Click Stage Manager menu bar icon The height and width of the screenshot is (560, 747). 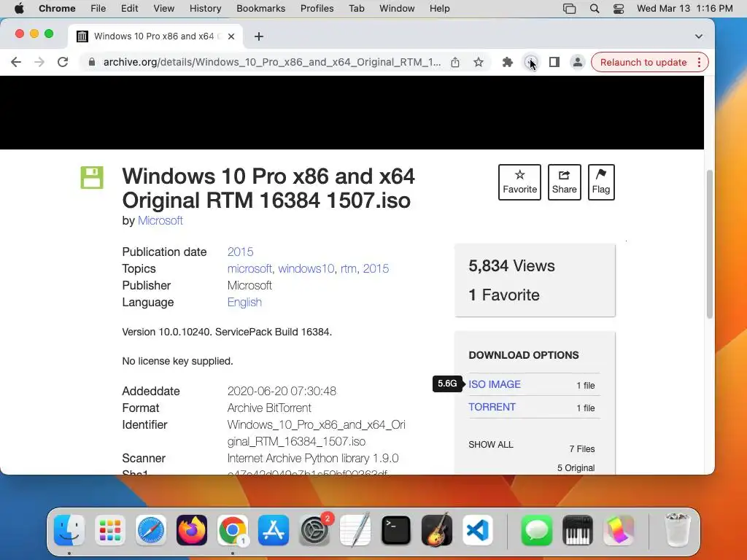pyautogui.click(x=569, y=9)
